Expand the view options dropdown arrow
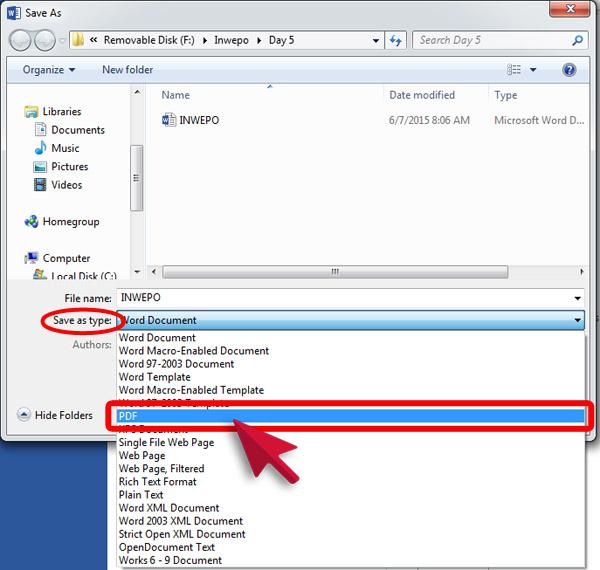This screenshot has height=570, width=600. tap(533, 70)
